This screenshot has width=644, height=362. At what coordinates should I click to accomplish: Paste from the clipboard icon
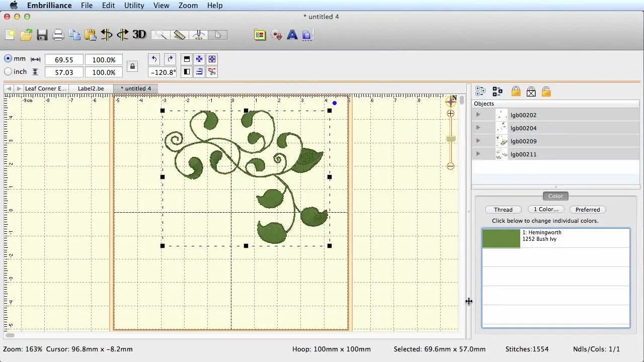(91, 35)
